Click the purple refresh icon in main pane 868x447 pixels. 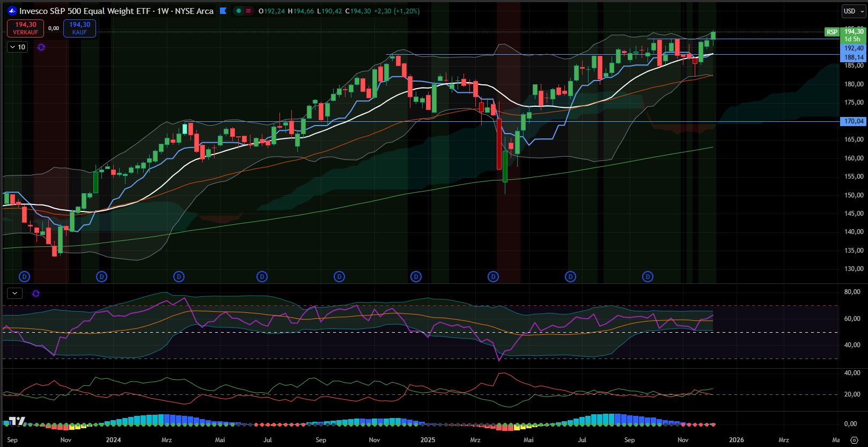(x=41, y=47)
